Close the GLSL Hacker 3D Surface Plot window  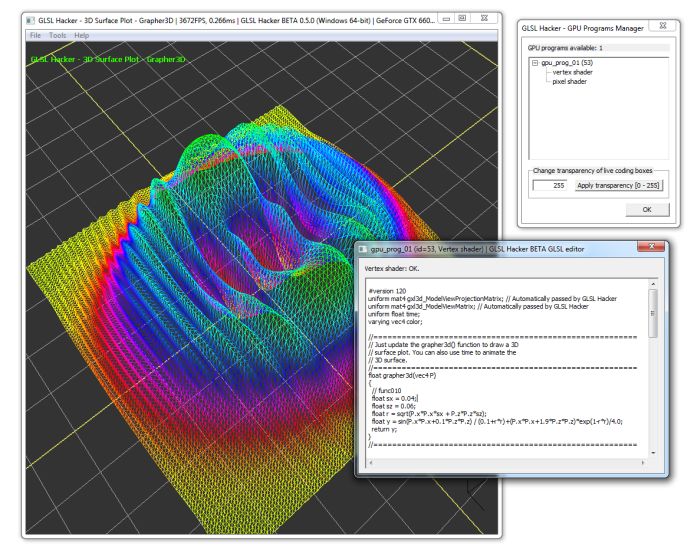click(x=485, y=18)
